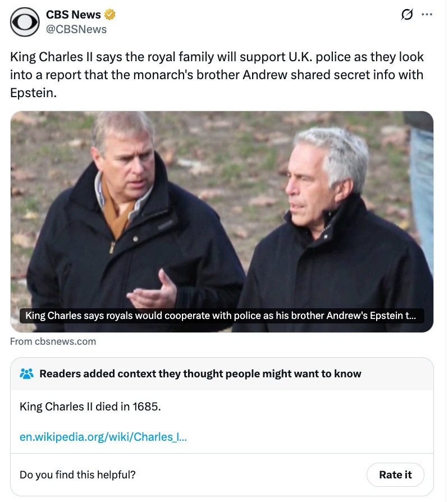Image resolution: width=448 pixels, height=502 pixels.
Task: Click the community notes people icon
Action: click(26, 373)
